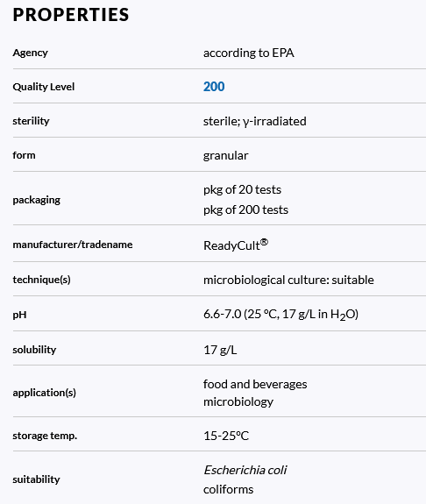Click the PROPERTIES heading

coord(71,15)
